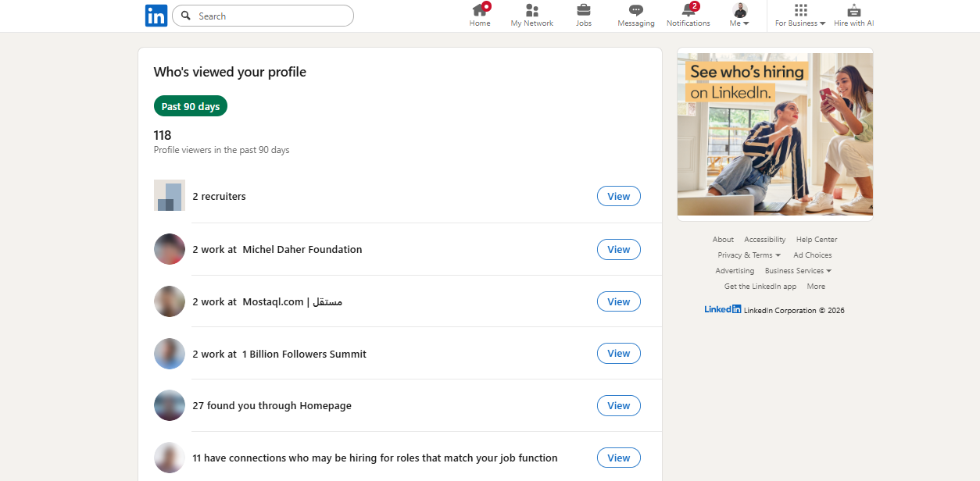Expand the For Business dropdown
This screenshot has height=481, width=980.
[x=799, y=16]
